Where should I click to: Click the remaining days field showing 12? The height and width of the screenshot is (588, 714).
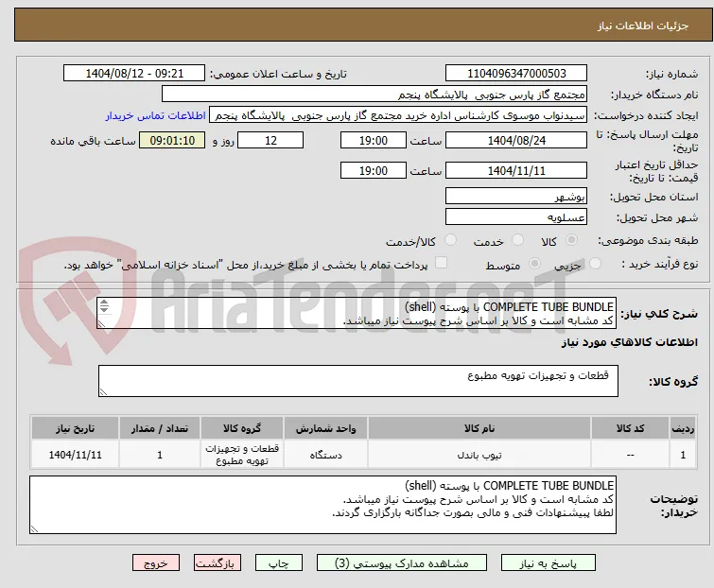point(270,140)
